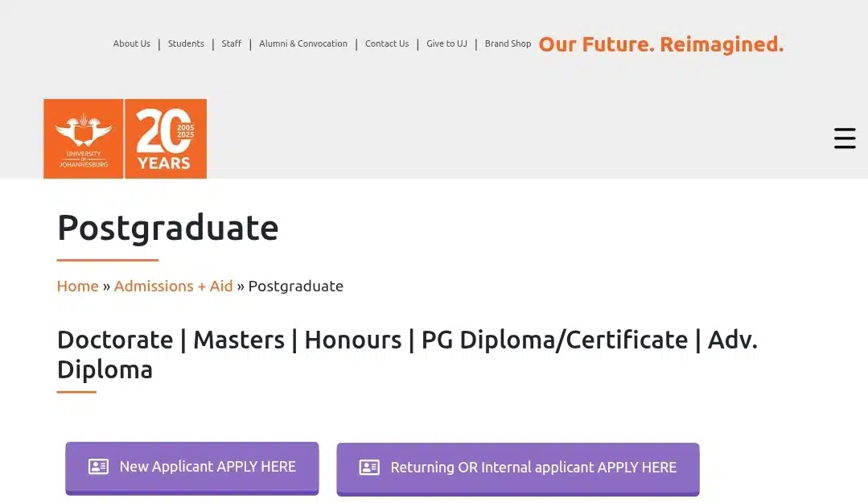Screen dimensions: 868x503
Task: Open the About Us menu item
Action: coord(132,43)
